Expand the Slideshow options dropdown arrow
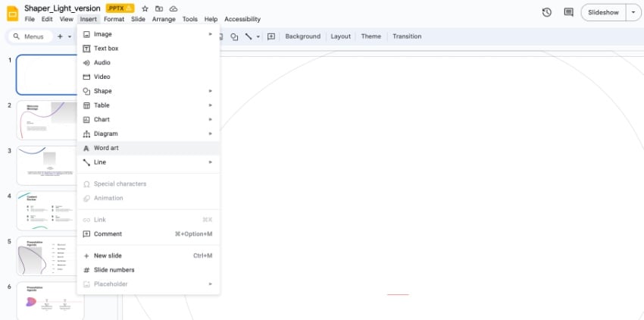The height and width of the screenshot is (320, 644). click(x=633, y=12)
